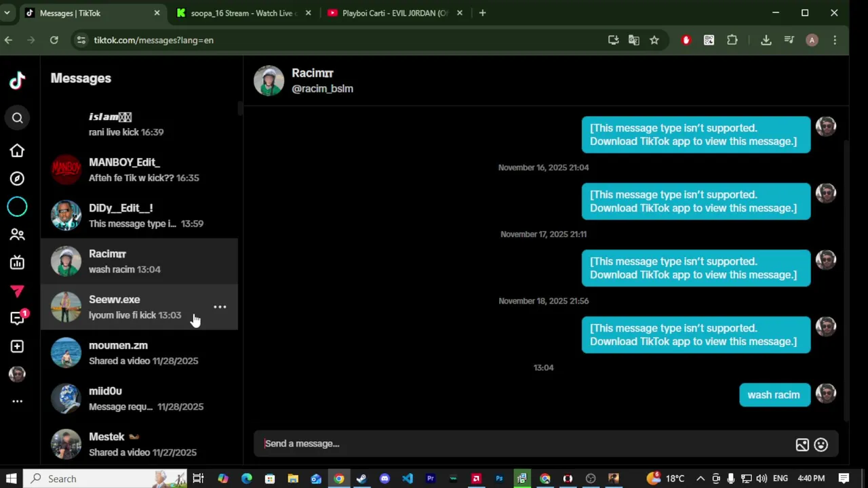Open the moumen.zm conversation
868x488 pixels.
[139, 353]
